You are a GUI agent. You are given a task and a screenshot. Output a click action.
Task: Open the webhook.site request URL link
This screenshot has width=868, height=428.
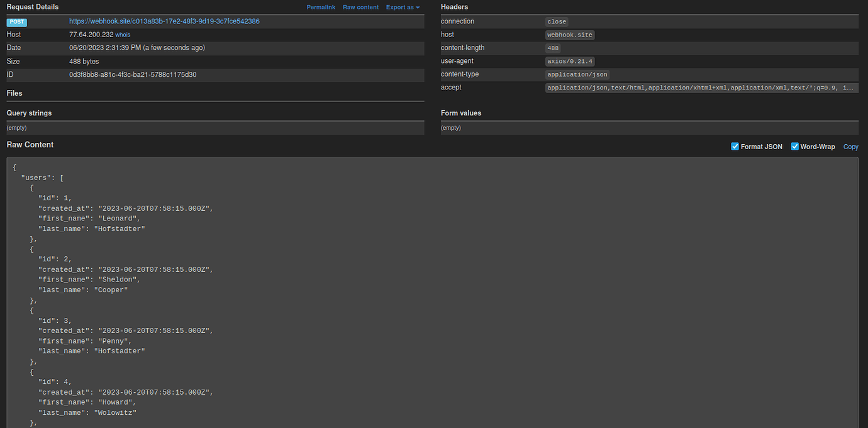coord(164,21)
